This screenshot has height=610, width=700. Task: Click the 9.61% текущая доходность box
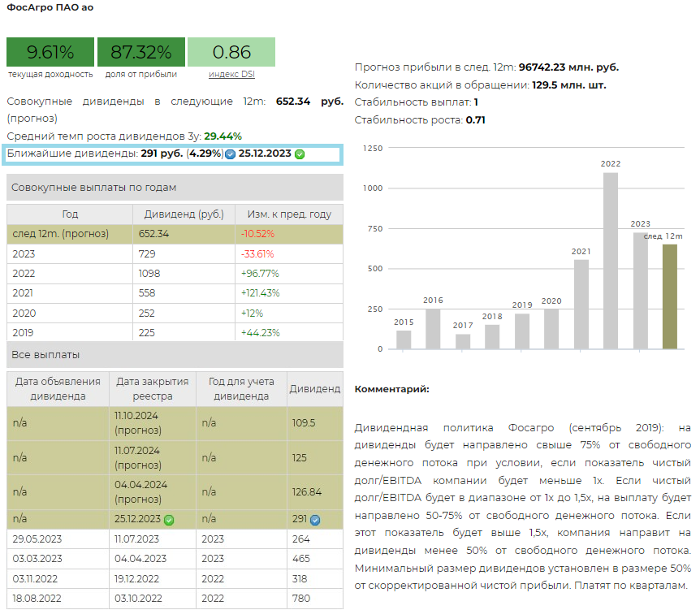click(50, 53)
